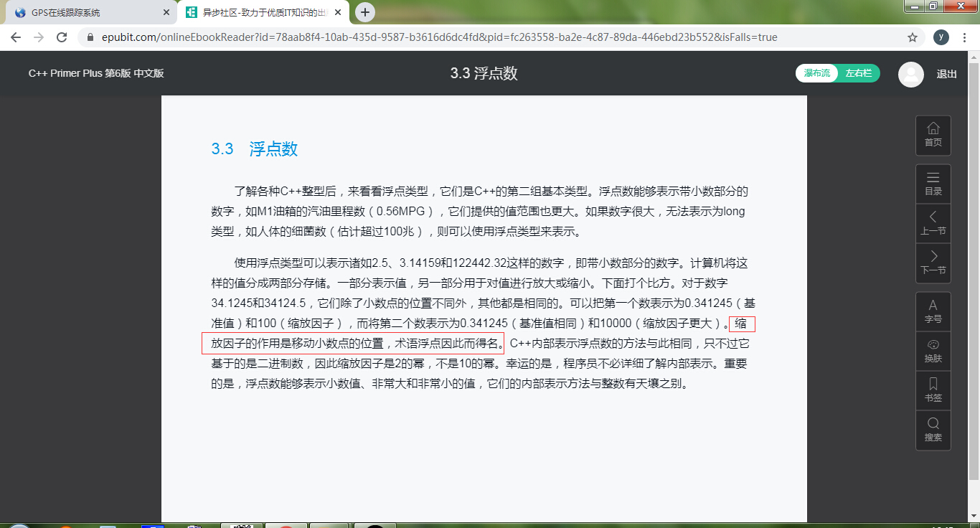This screenshot has width=980, height=528.
Task: Go to previous section via 上一节 icon
Action: (x=933, y=222)
